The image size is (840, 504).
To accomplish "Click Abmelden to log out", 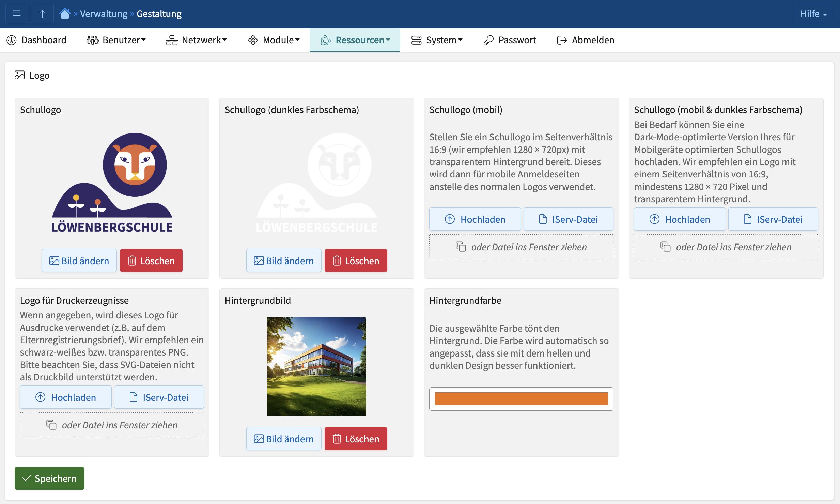I will 586,40.
